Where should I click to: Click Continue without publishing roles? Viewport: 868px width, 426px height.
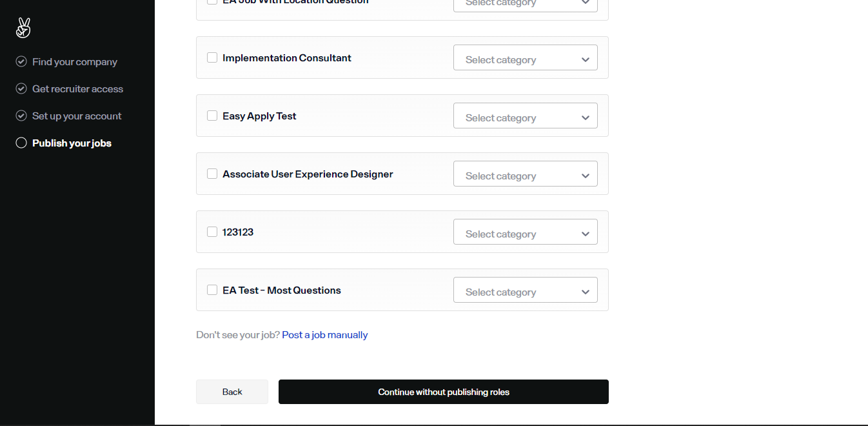tap(444, 392)
